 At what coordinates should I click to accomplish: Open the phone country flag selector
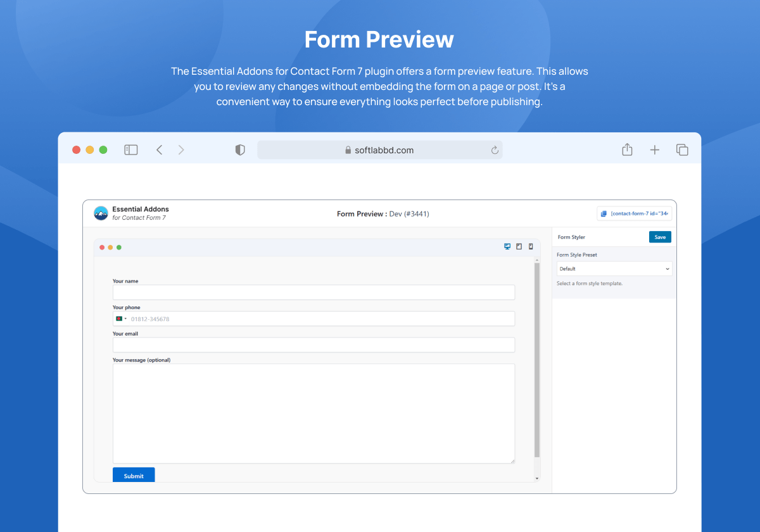pos(120,319)
